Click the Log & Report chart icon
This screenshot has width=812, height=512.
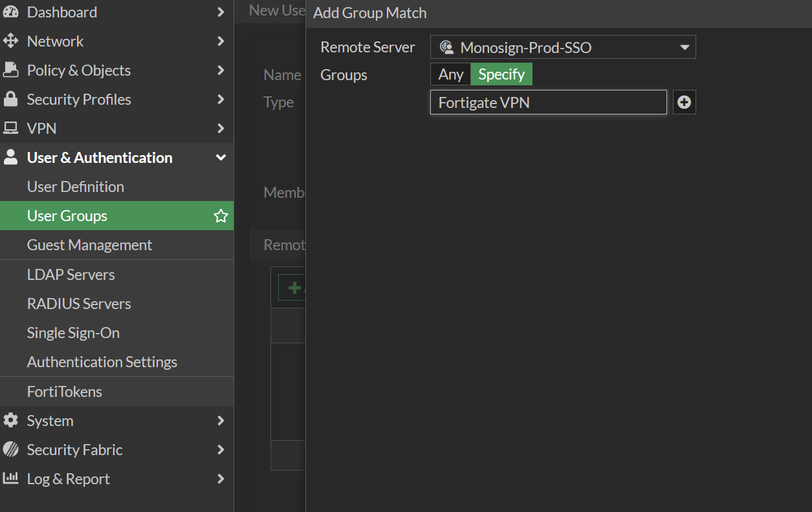pos(10,478)
